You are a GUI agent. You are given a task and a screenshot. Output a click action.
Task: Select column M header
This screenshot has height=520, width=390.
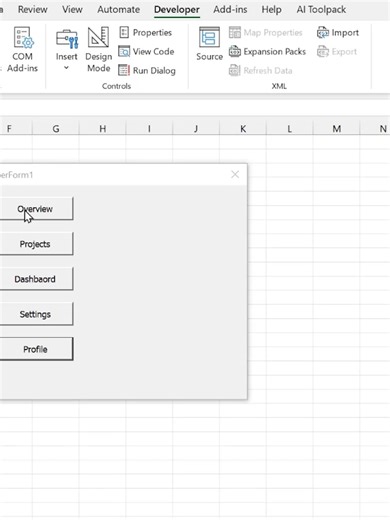[336, 129]
